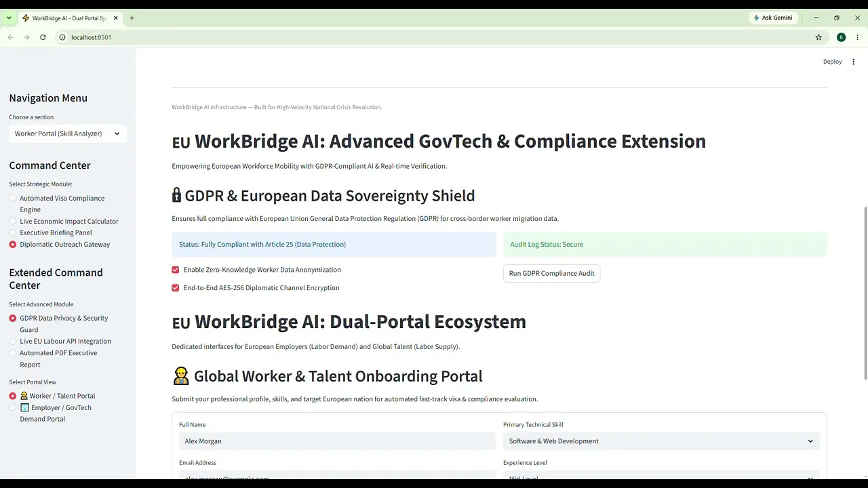This screenshot has width=868, height=488.
Task: Click the address bar showing localhost:8501
Action: (x=434, y=37)
